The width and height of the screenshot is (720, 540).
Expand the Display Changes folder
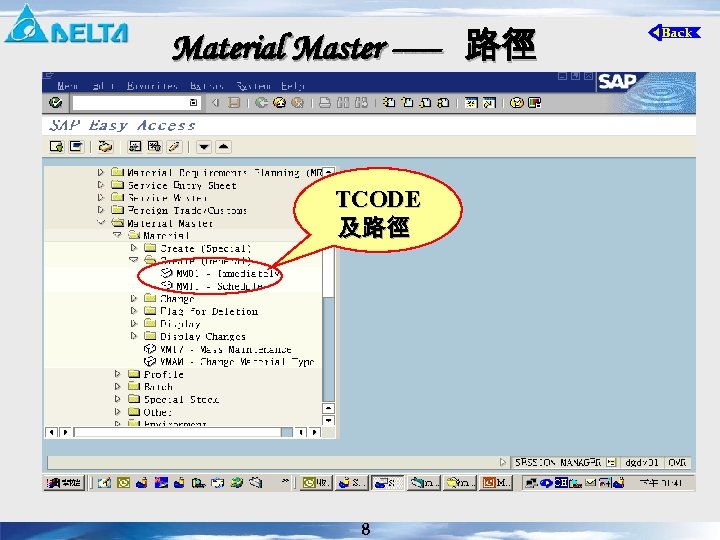click(134, 336)
